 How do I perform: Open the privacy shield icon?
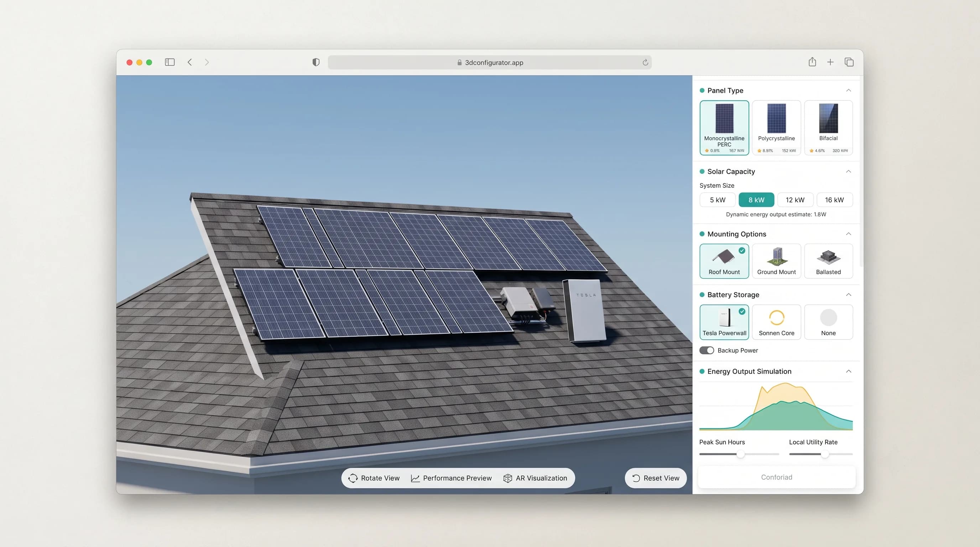(x=316, y=62)
